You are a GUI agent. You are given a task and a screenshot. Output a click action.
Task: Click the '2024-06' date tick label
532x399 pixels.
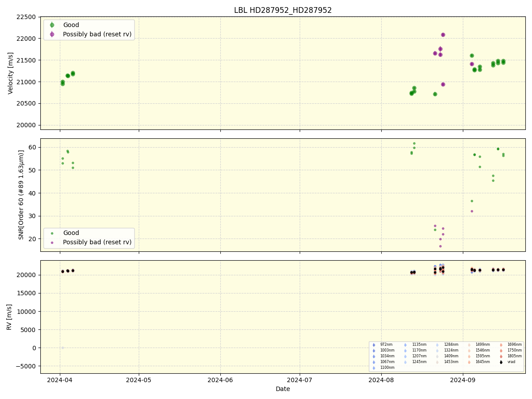(220, 379)
